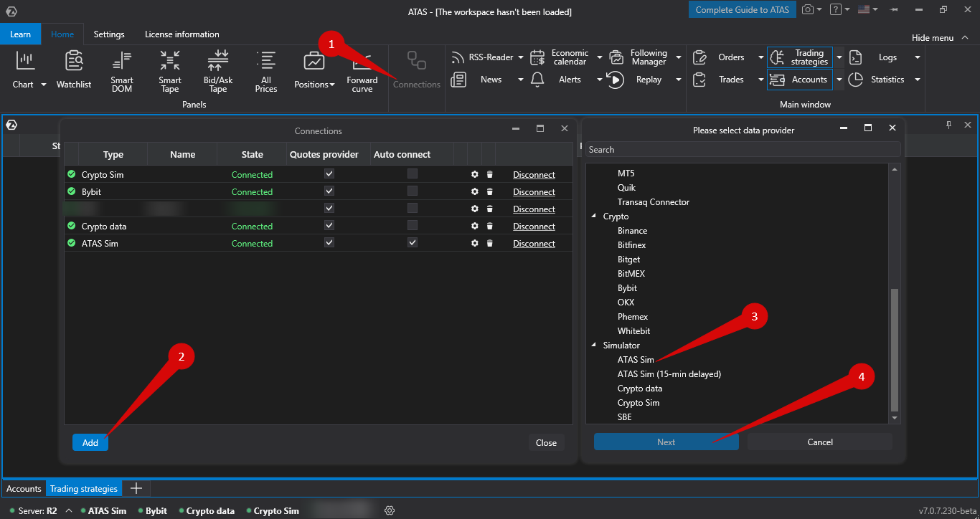Open the Following Manager icon
This screenshot has width=980, height=519.
click(616, 57)
